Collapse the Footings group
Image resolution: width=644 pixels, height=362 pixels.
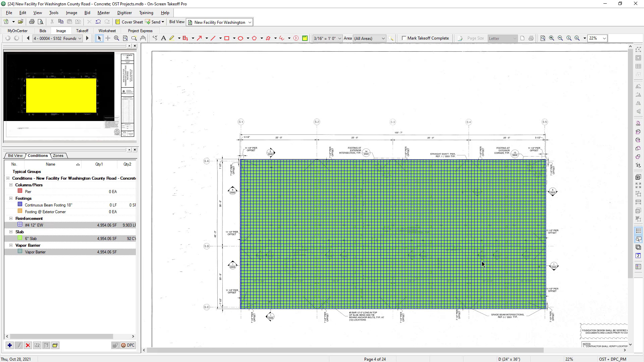[11, 198]
